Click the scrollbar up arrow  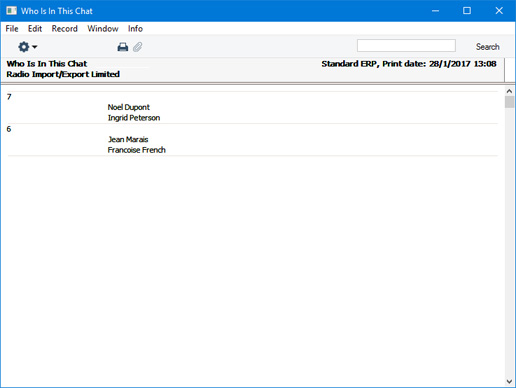(x=509, y=91)
